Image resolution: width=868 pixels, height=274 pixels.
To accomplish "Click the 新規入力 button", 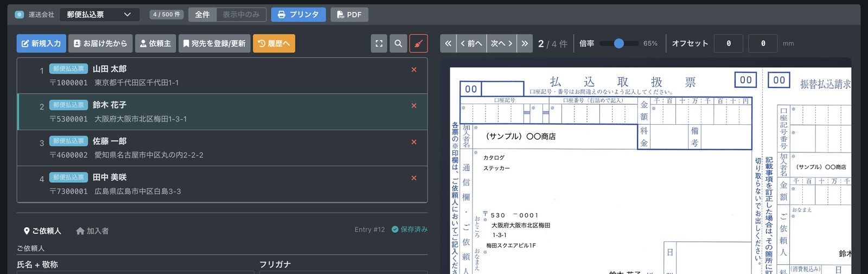I will (41, 43).
